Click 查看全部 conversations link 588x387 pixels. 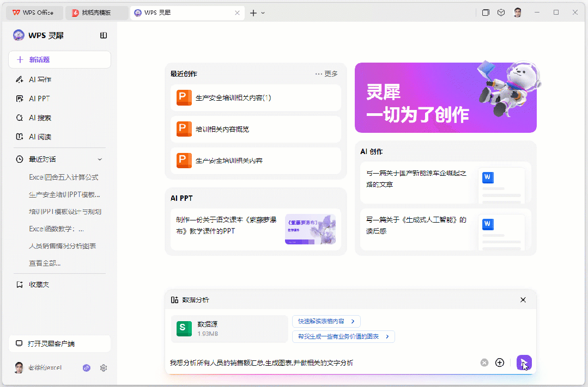(x=45, y=263)
